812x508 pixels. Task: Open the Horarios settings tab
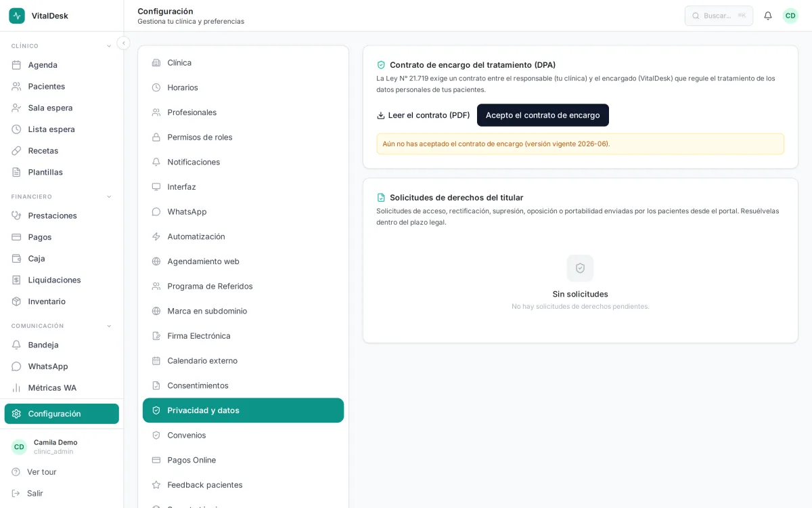point(243,87)
